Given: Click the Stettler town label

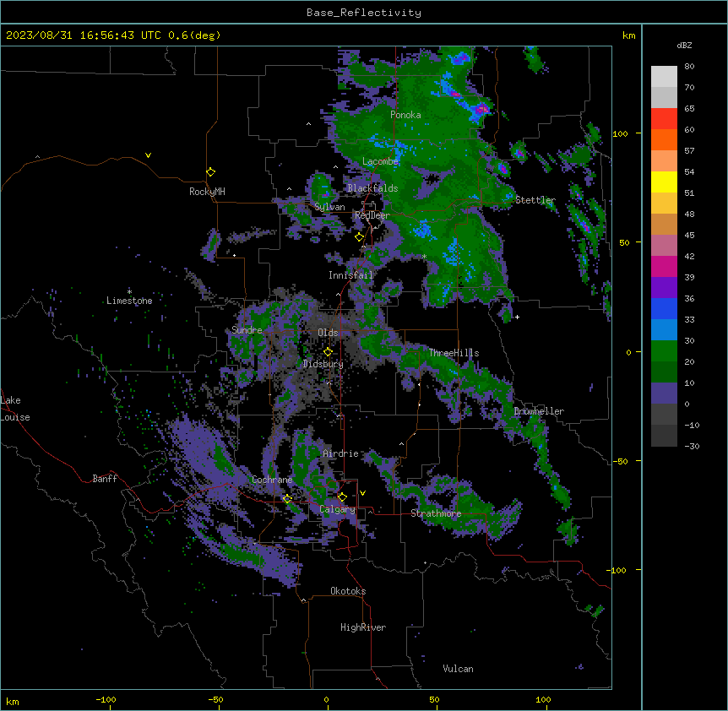Looking at the screenshot, I should (535, 200).
